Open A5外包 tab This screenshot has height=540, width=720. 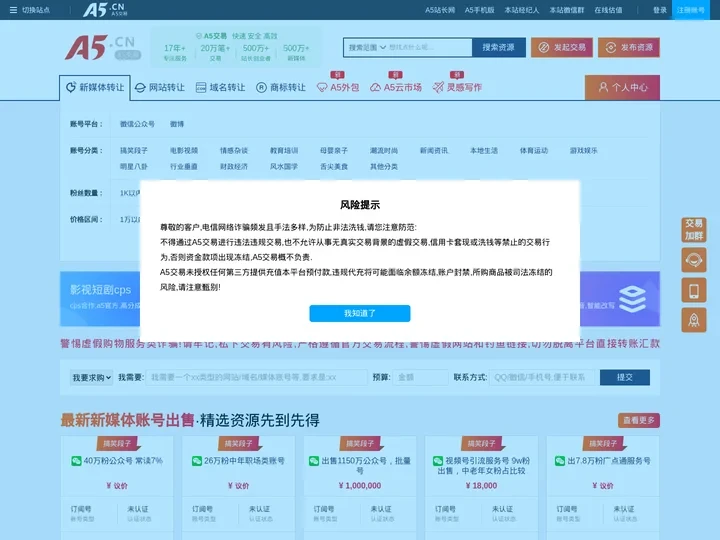coord(338,88)
